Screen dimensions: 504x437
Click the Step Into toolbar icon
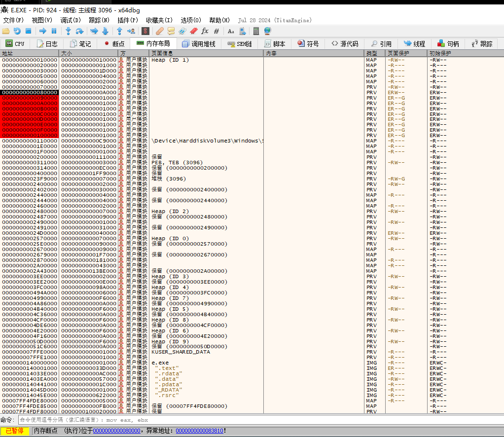(68, 31)
